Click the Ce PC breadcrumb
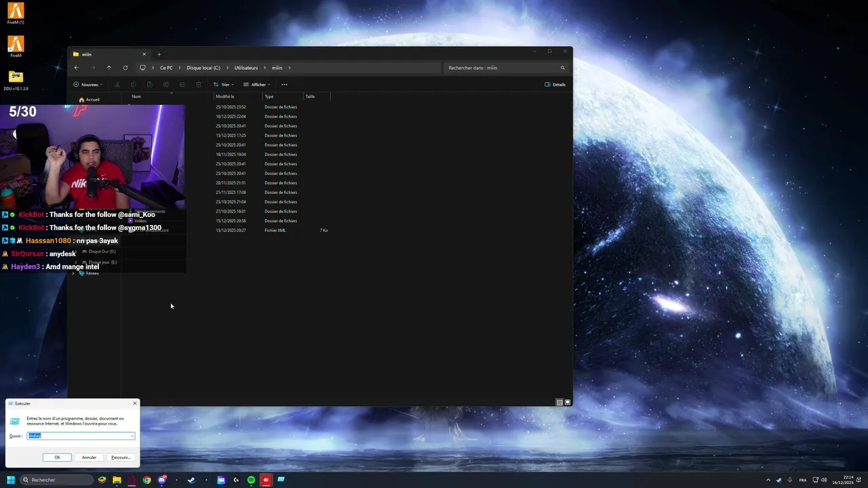868x488 pixels. click(x=166, y=68)
